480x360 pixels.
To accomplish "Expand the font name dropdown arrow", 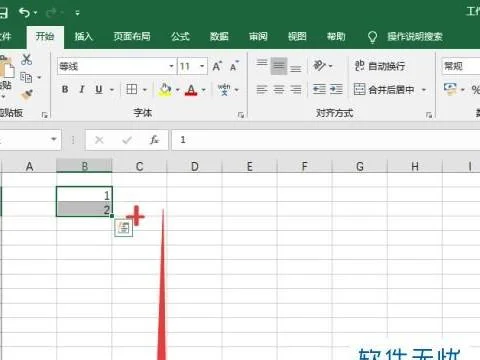I will point(171,66).
